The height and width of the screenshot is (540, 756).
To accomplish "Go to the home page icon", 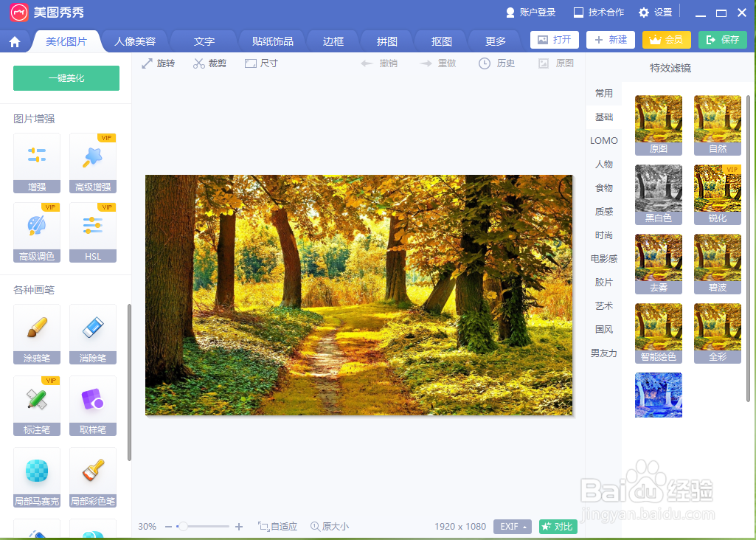I will point(15,42).
